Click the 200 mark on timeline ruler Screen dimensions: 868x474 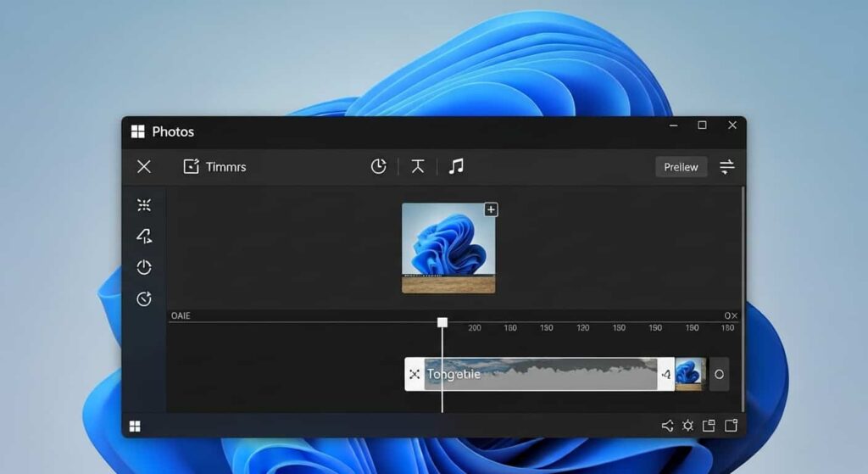tap(475, 328)
